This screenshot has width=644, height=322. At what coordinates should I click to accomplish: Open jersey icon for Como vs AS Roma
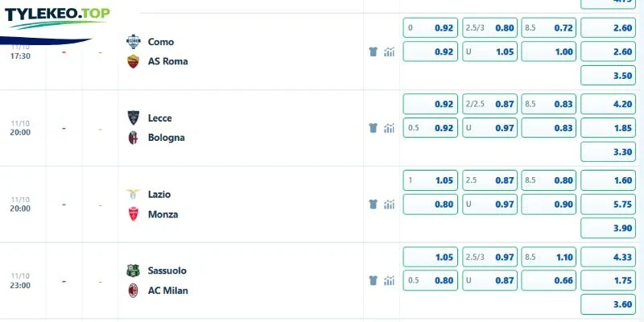373,52
